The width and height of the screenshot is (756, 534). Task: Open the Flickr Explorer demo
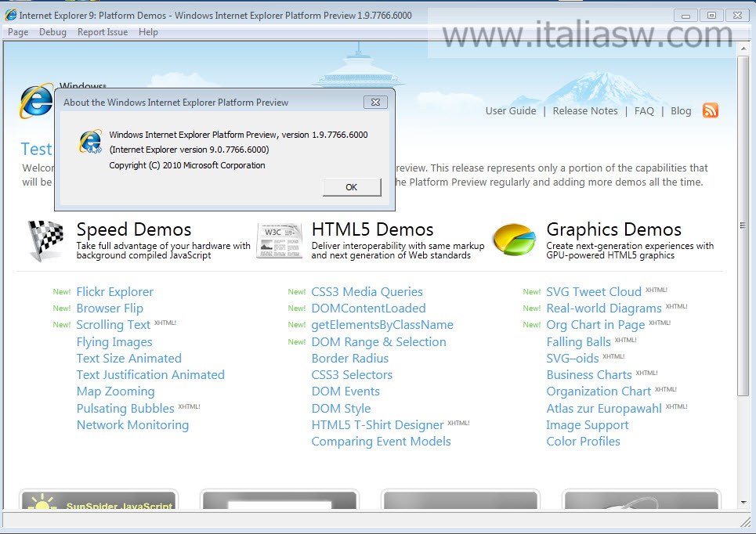click(114, 291)
